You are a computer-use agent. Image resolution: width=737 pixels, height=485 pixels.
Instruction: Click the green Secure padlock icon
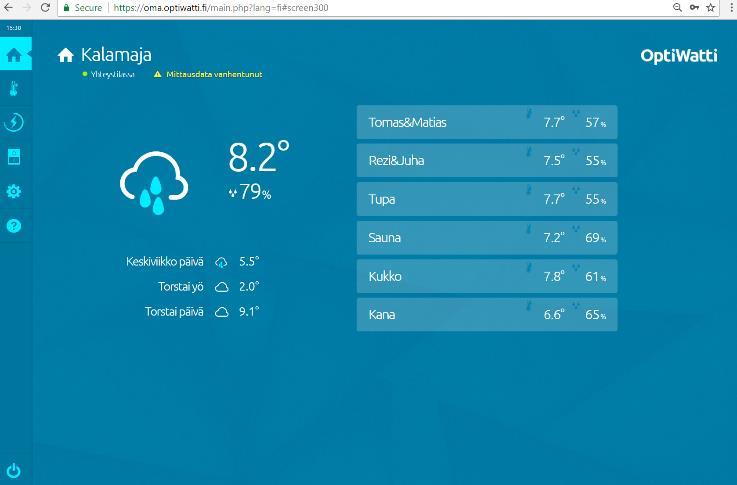coord(66,8)
